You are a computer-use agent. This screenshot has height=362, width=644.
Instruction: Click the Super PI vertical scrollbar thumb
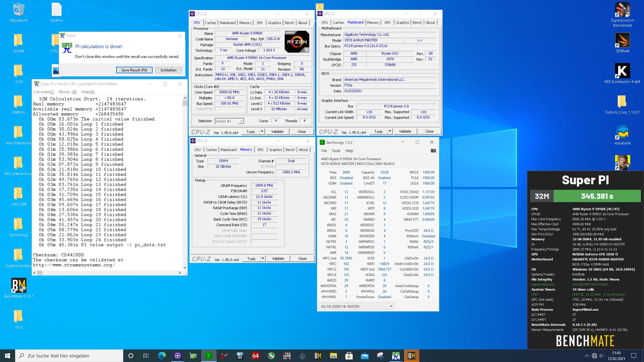click(x=185, y=103)
